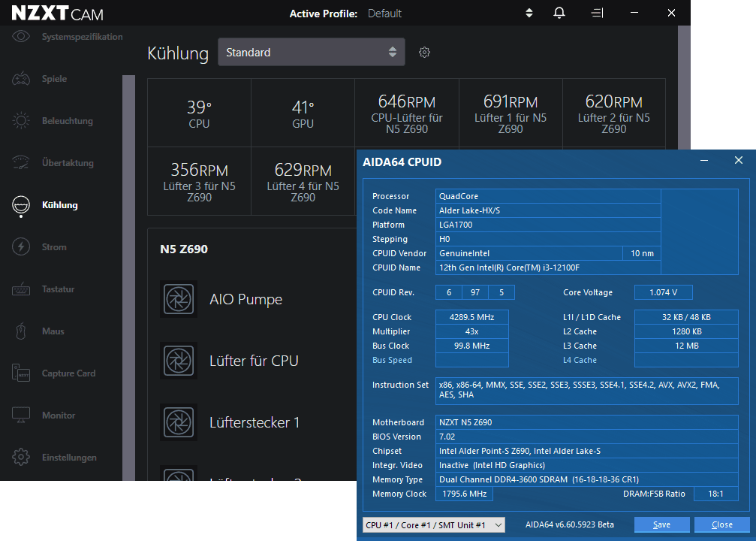This screenshot has height=541, width=756.
Task: Click the Bus Speed label link
Action: 392,360
